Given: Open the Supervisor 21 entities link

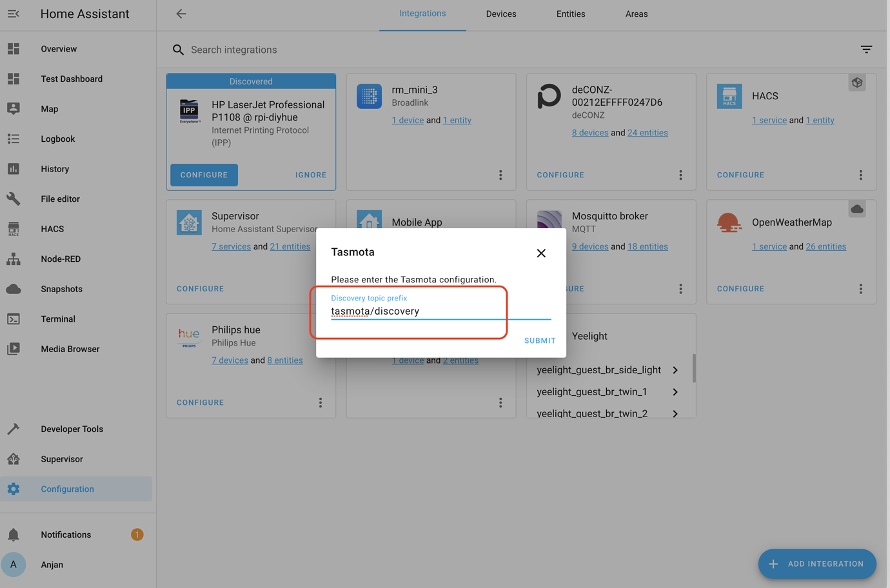Looking at the screenshot, I should (290, 246).
